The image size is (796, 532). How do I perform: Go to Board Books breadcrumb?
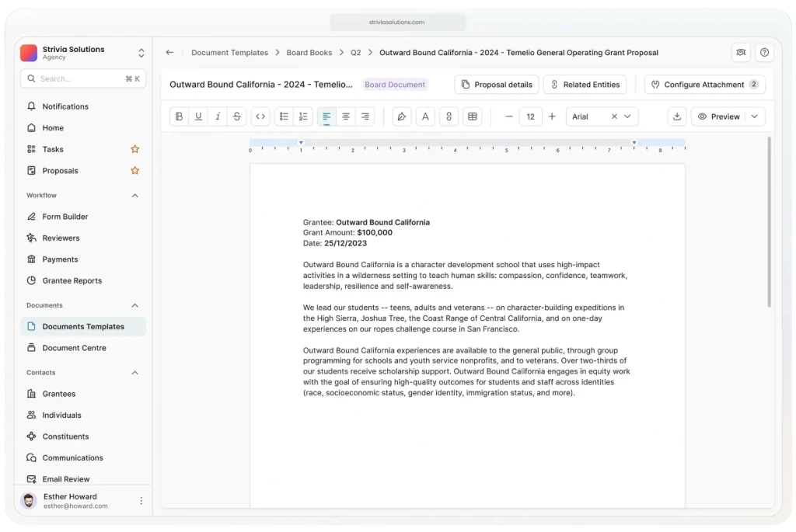coord(309,53)
